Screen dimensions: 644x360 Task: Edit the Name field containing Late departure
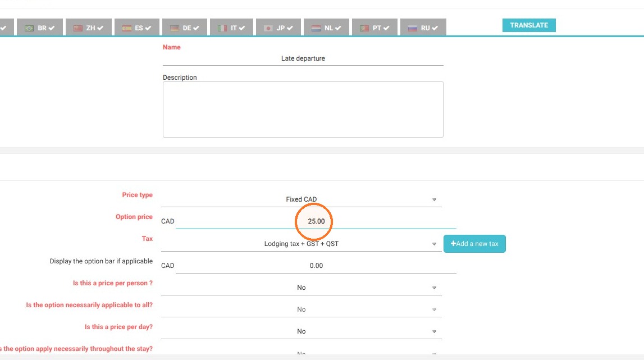[x=303, y=58]
